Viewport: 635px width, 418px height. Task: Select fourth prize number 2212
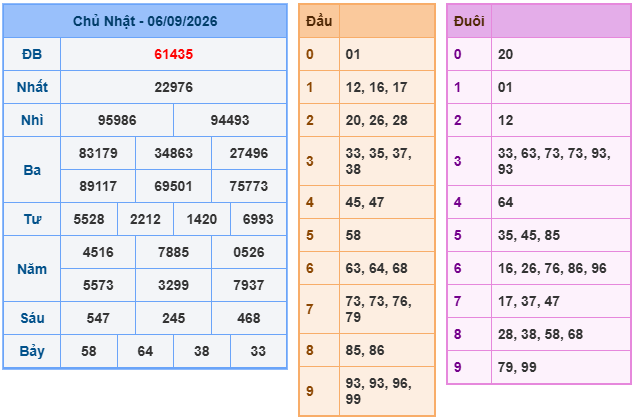[x=145, y=219]
